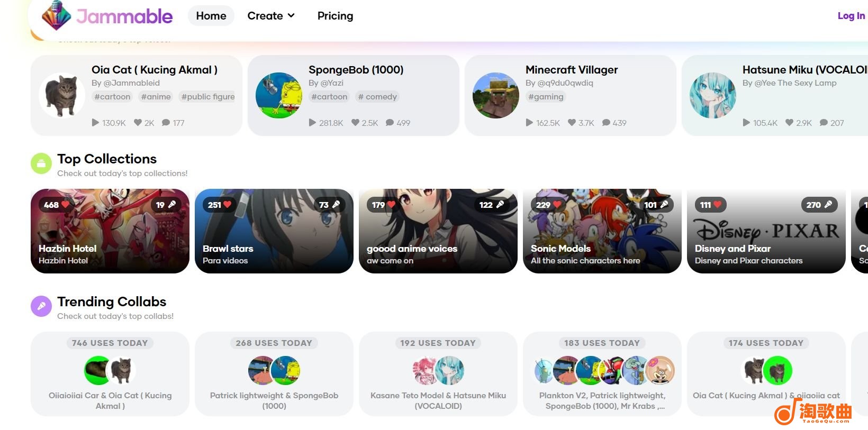Open the Brawl stars collection thumbnail
The width and height of the screenshot is (868, 430).
[274, 231]
